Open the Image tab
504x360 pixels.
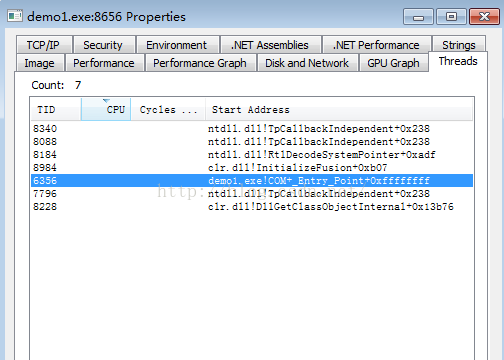pos(40,63)
